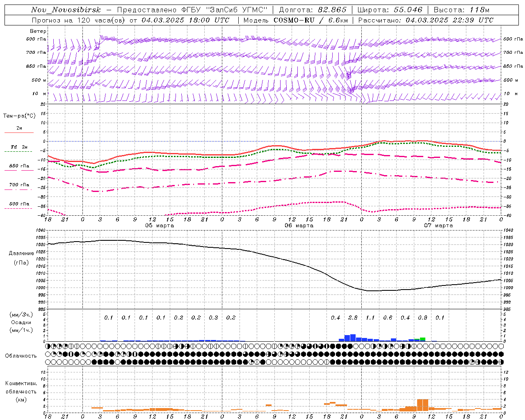
Task: Click the Облачность panel label
Action: tap(21, 356)
